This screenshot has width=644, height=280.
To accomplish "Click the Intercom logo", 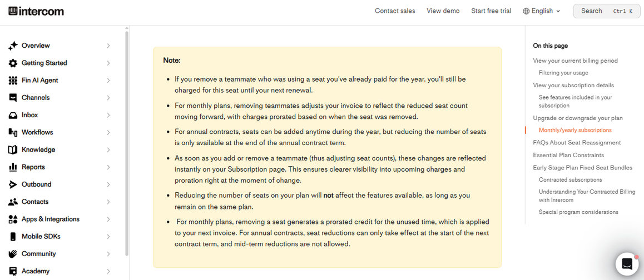I will pyautogui.click(x=36, y=11).
